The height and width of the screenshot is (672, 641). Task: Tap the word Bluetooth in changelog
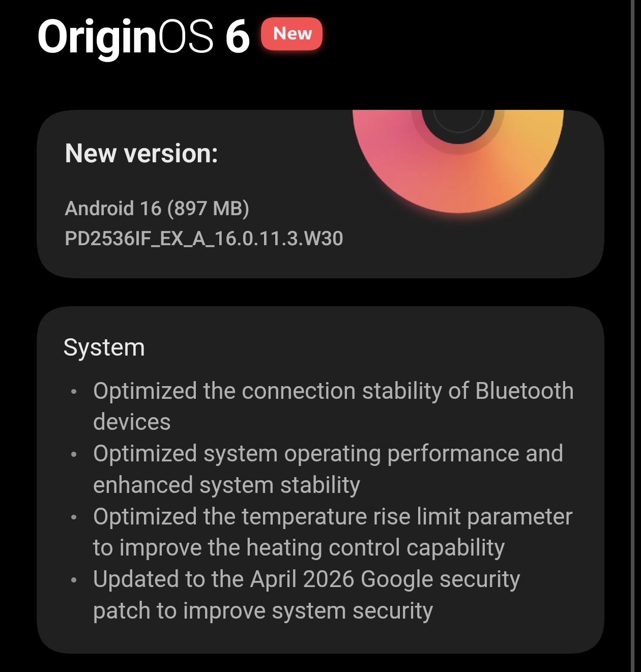pos(525,391)
